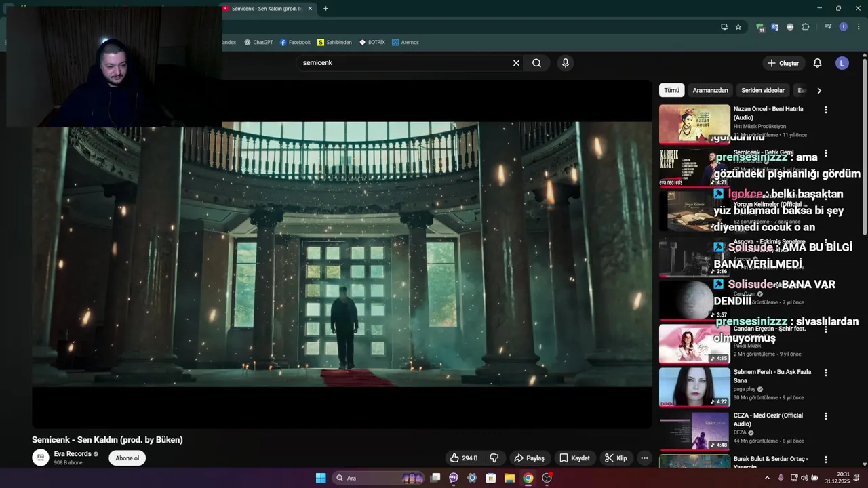Viewport: 868px width, 488px height.
Task: Click the Abone ol subscribe button
Action: pyautogui.click(x=127, y=458)
